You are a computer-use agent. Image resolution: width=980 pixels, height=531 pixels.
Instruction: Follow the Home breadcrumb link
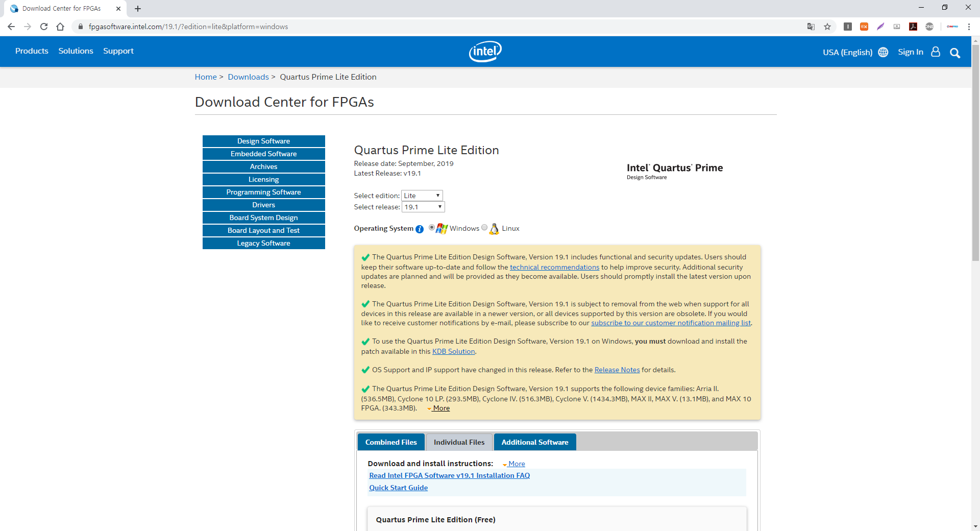click(206, 77)
